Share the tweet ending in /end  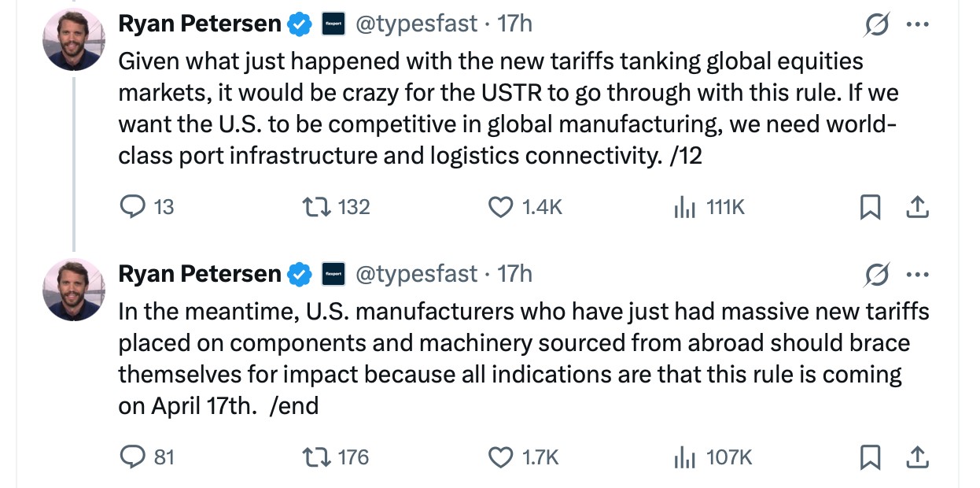click(918, 457)
